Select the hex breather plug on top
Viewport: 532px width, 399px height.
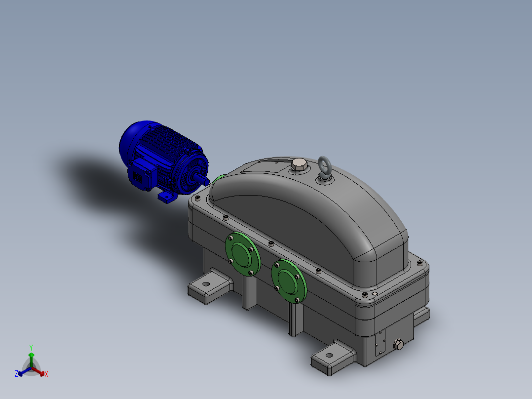click(x=299, y=165)
